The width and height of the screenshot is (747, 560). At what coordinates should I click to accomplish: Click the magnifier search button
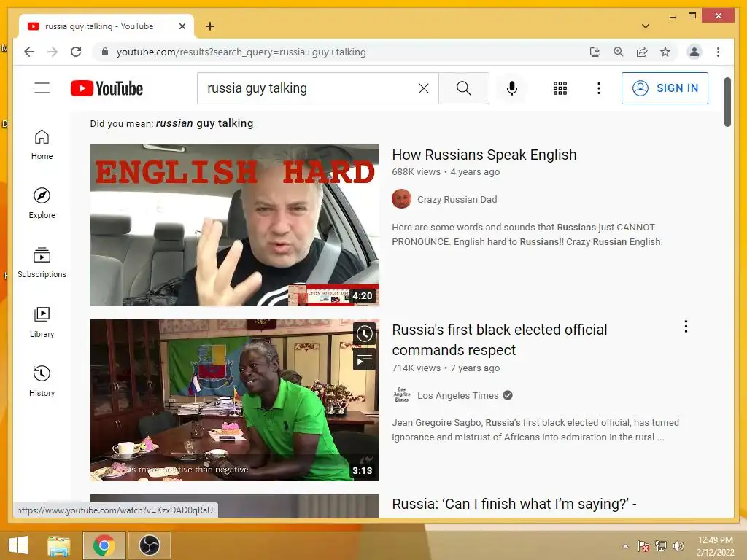[463, 88]
